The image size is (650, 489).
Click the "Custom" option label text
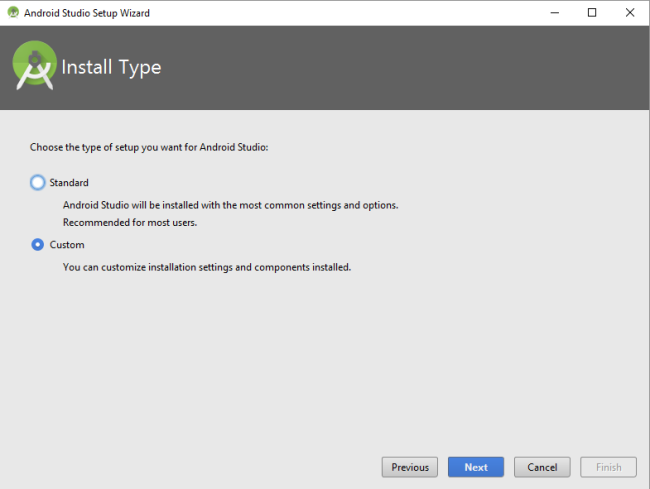[67, 245]
